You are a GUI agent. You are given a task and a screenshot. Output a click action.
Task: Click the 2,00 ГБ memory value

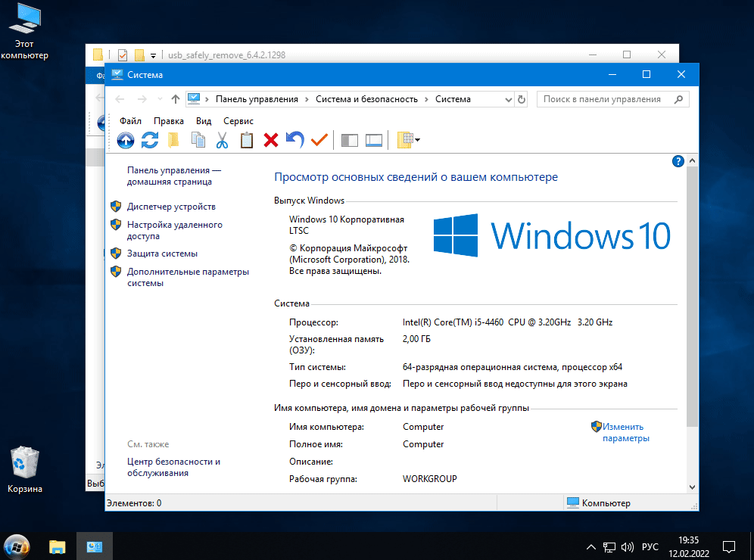(x=416, y=339)
